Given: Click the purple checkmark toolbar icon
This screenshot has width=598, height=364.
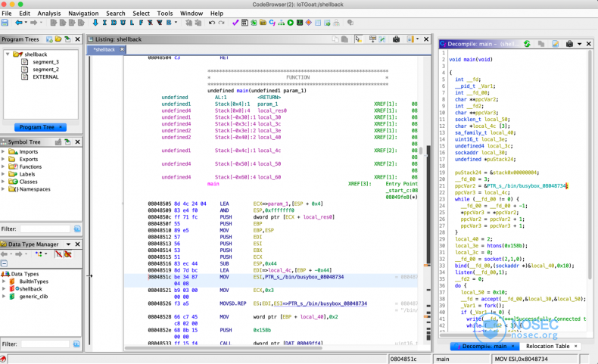Looking at the screenshot, I should tap(235, 23).
